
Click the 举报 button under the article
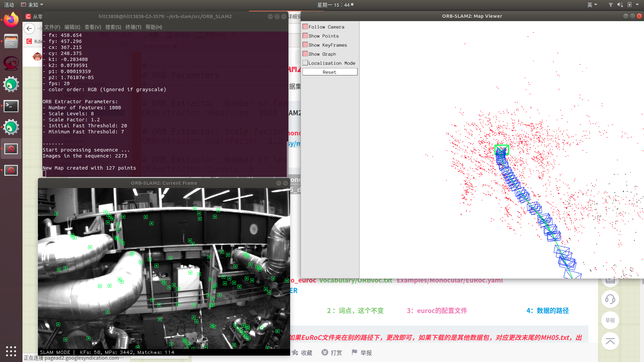(354, 352)
